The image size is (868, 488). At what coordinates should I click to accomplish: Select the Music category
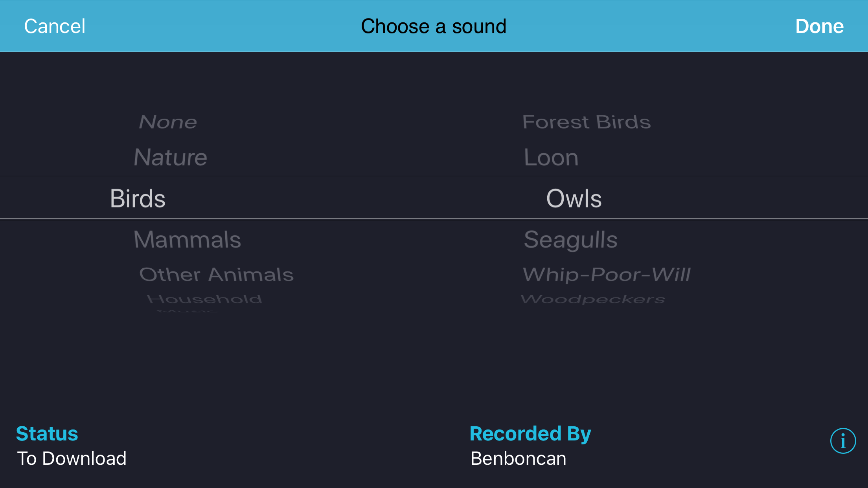pos(188,312)
